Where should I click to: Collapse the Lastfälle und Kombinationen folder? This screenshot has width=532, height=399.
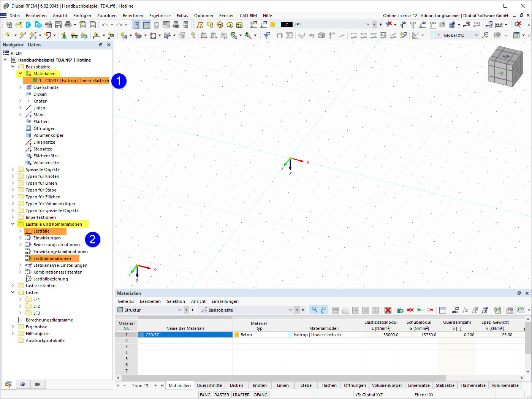[x=13, y=224]
